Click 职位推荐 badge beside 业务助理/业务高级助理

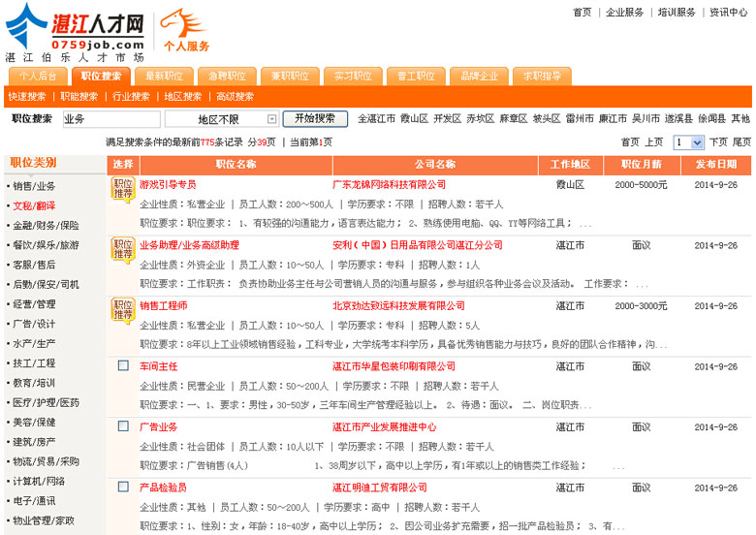click(x=123, y=249)
